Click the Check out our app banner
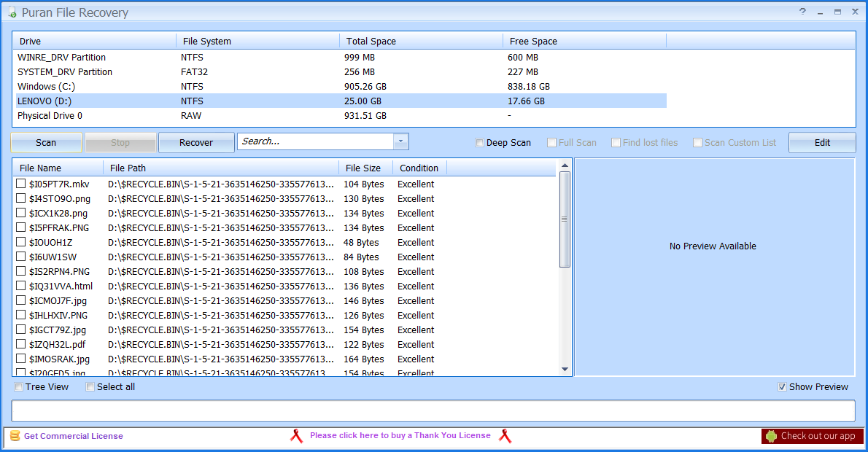The width and height of the screenshot is (868, 452). coord(812,436)
